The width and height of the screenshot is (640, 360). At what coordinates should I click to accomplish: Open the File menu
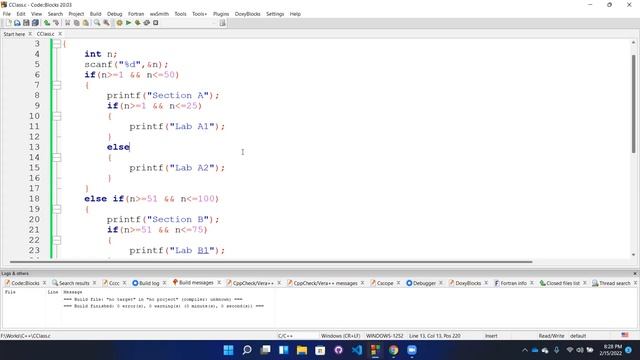[7, 14]
